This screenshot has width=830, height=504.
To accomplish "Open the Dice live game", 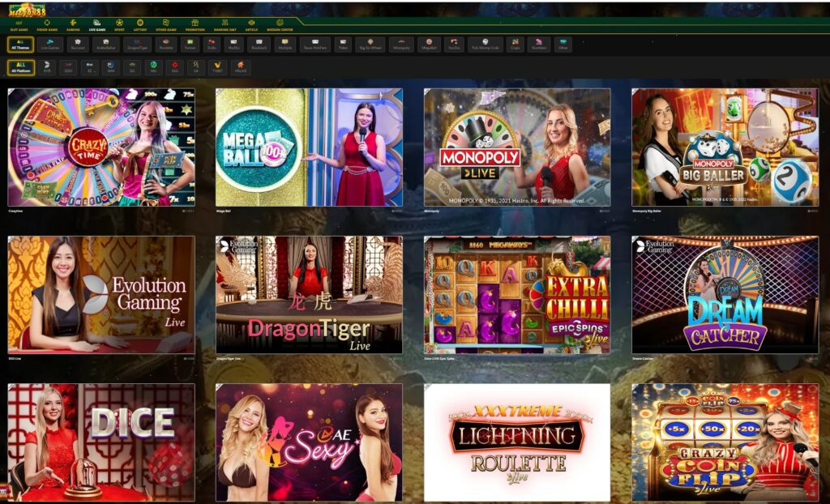I will click(x=101, y=442).
